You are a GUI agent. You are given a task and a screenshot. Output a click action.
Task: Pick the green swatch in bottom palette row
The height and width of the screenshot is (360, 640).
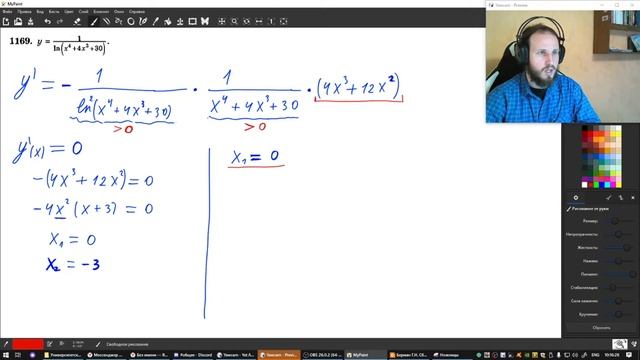(596, 185)
